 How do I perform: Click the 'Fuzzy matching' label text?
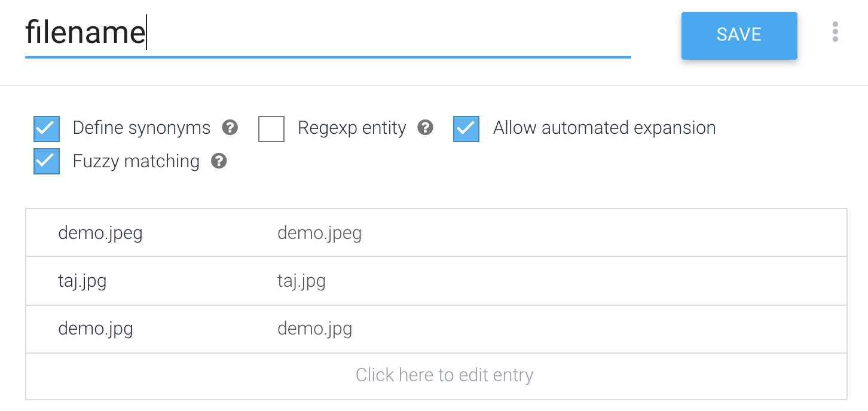point(136,161)
